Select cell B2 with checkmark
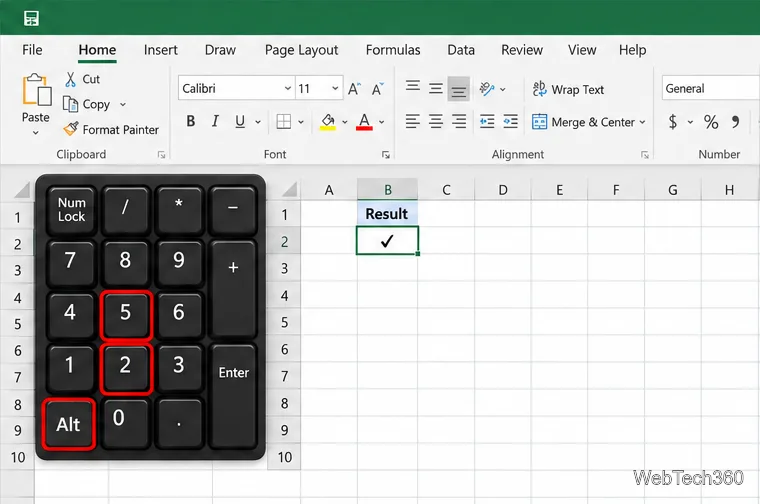The width and height of the screenshot is (760, 504). [387, 240]
